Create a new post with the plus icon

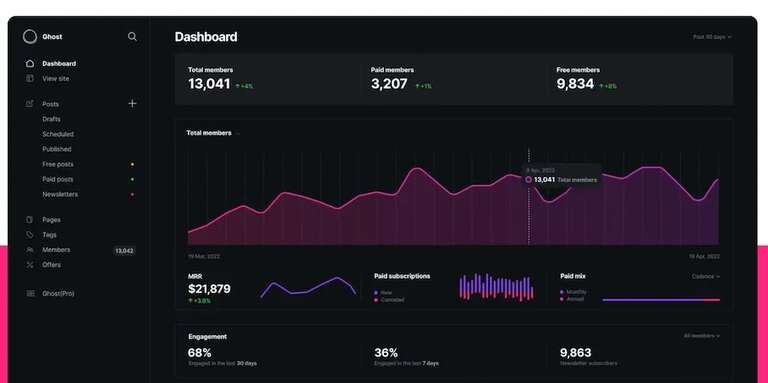coord(132,103)
